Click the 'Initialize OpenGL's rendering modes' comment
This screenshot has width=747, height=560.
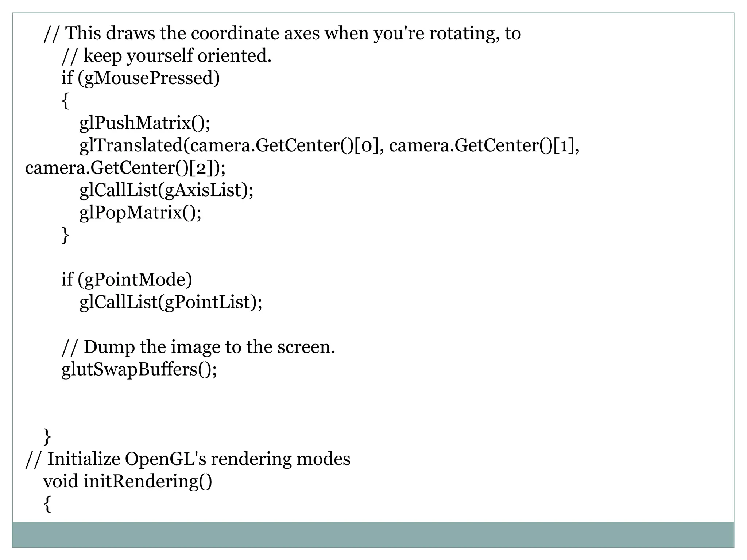click(187, 459)
